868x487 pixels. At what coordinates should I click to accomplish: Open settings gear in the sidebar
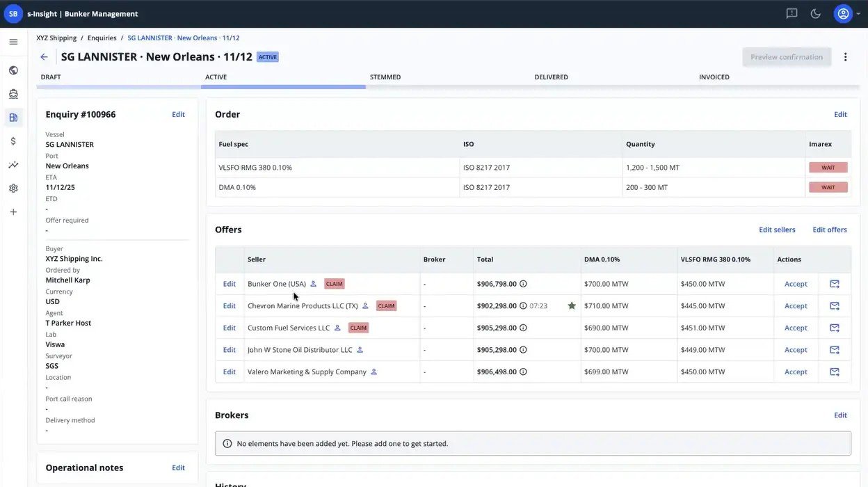[x=13, y=189]
